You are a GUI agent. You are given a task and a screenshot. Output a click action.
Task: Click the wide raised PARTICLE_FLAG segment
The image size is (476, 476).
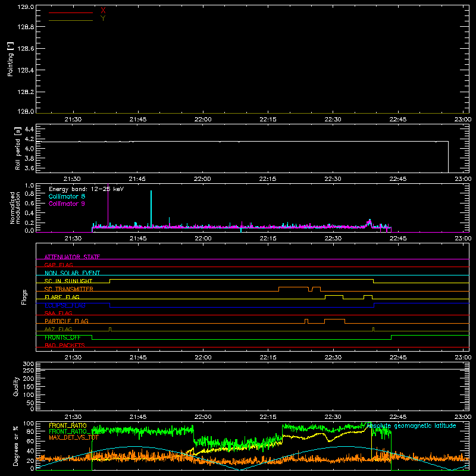(x=334, y=320)
